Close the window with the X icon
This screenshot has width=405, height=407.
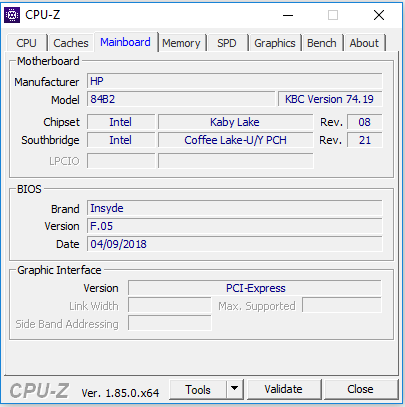379,15
